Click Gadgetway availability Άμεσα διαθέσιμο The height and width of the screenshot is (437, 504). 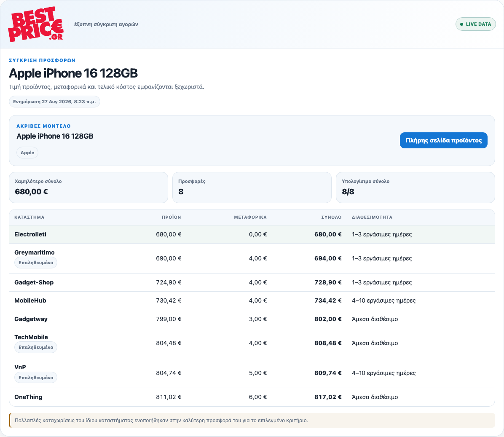tap(375, 319)
